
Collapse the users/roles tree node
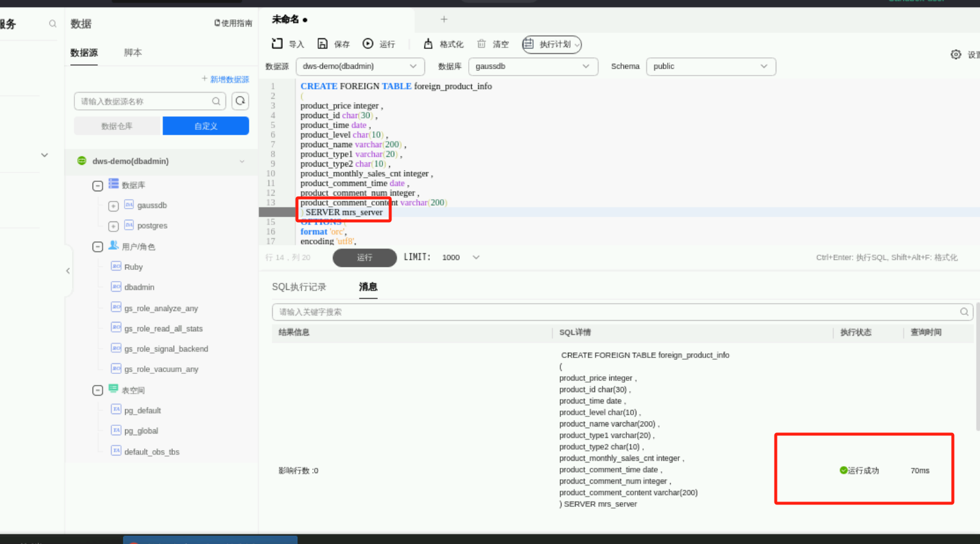tap(98, 247)
